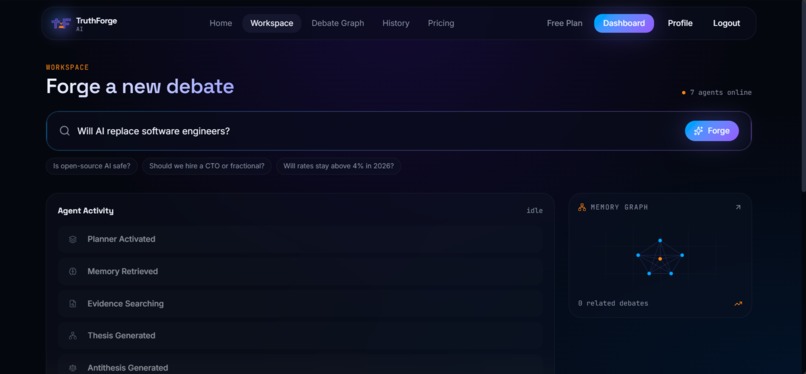
Task: Open the Home nav item
Action: pos(221,23)
